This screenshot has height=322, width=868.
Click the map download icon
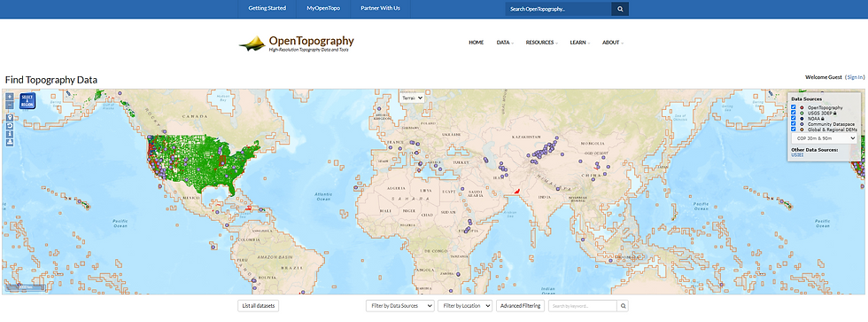10,143
